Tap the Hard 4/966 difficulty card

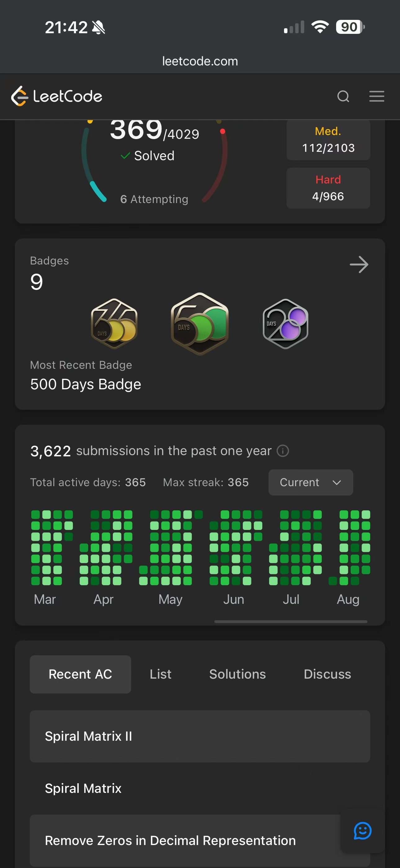coord(328,188)
